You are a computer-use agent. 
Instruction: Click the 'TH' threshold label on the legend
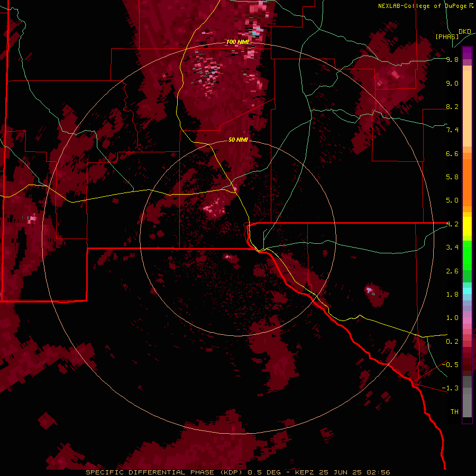(x=454, y=412)
